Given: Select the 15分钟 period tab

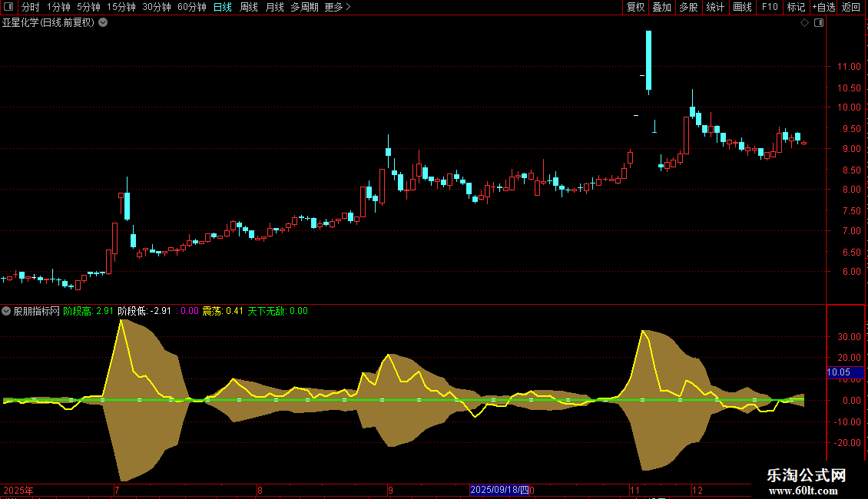Looking at the screenshot, I should click(121, 7).
